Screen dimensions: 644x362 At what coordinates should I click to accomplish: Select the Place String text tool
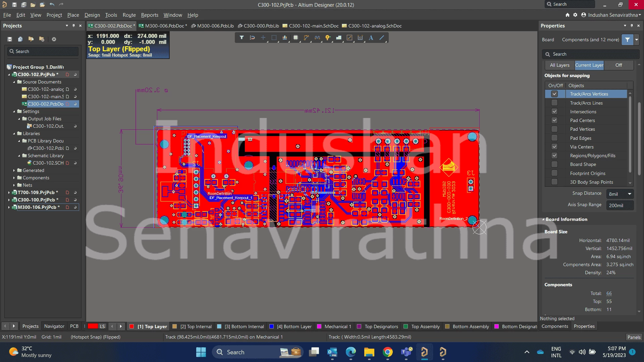pyautogui.click(x=371, y=38)
